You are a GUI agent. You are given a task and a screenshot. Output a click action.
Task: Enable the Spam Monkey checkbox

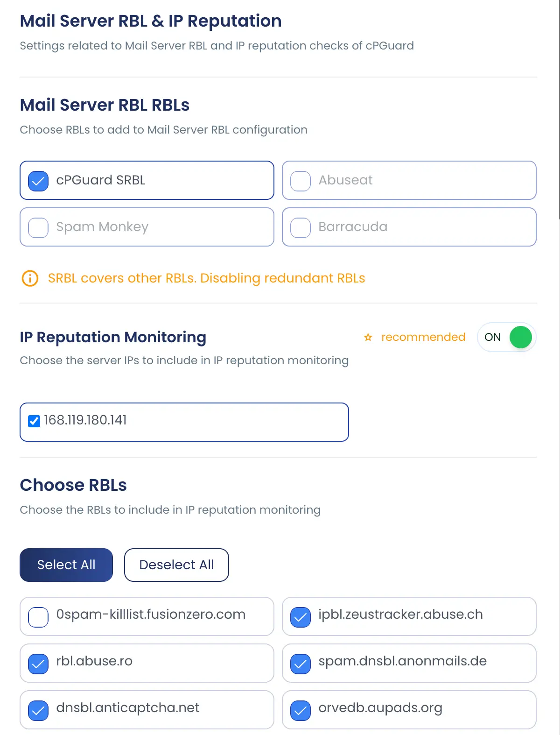pos(38,227)
